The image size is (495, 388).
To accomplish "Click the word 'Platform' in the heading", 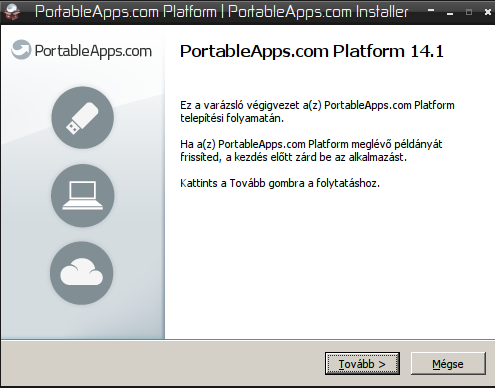I will tap(368, 51).
